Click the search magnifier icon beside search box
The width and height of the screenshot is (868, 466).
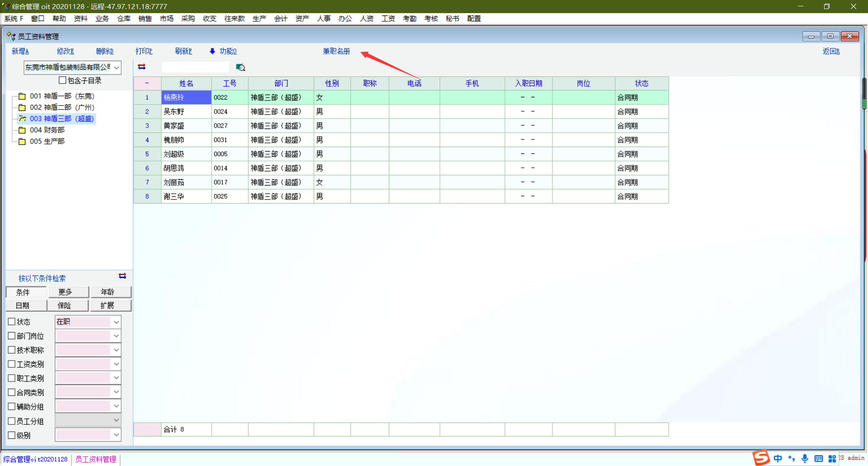(241, 67)
